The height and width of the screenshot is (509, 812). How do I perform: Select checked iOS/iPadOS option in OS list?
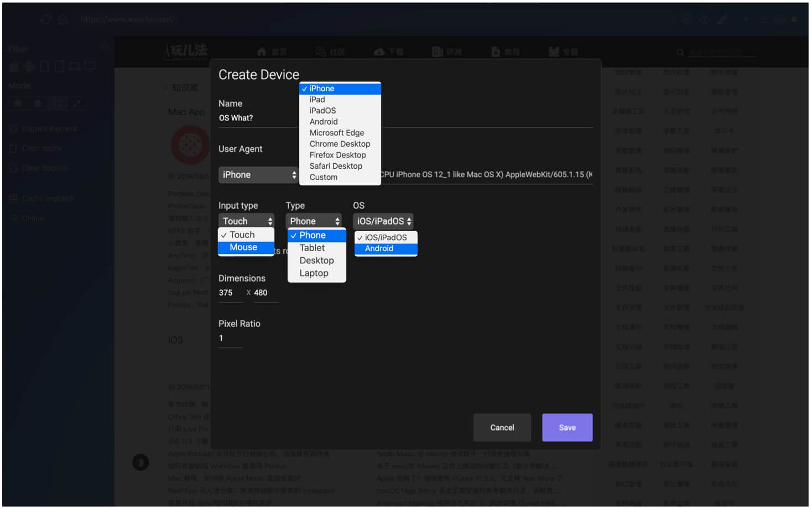[386, 237]
